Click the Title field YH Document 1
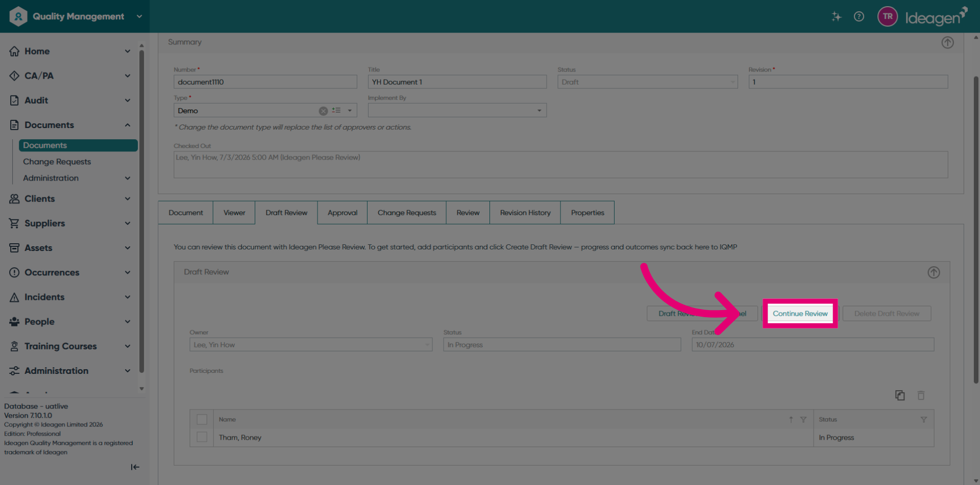This screenshot has height=485, width=980. [457, 82]
